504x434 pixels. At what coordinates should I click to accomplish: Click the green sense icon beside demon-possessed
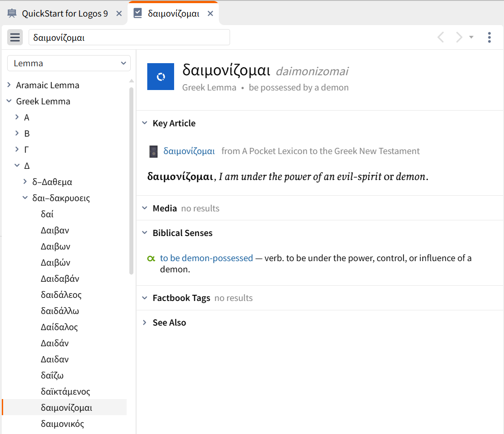tap(151, 258)
